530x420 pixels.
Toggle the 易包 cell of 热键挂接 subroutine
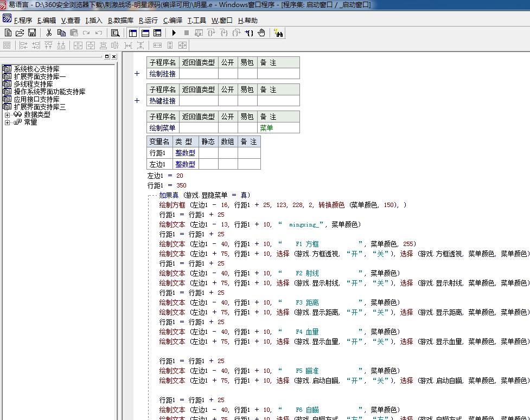point(247,101)
